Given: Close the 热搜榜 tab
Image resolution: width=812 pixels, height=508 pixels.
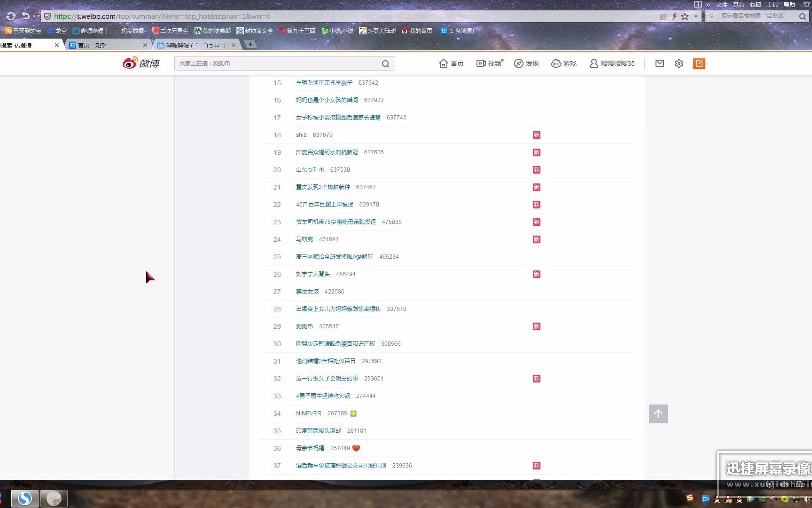Looking at the screenshot, I should click(57, 45).
